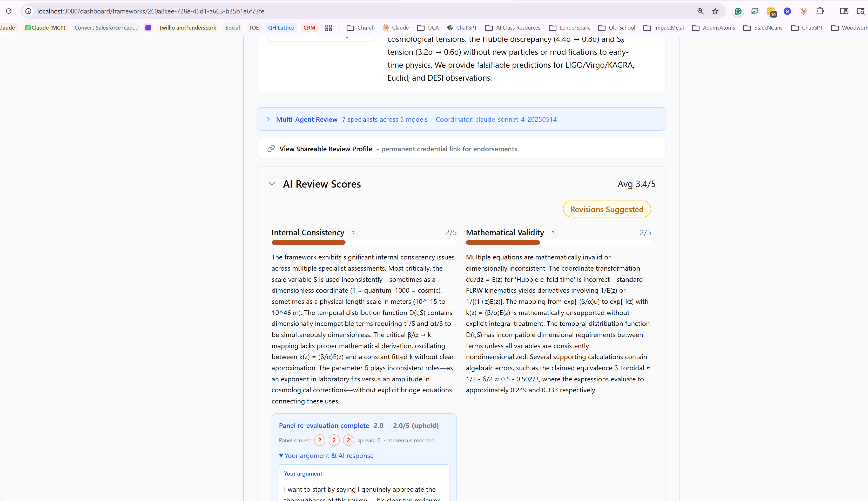Open the tab groups grid icon in bookmarks bar

(x=328, y=28)
